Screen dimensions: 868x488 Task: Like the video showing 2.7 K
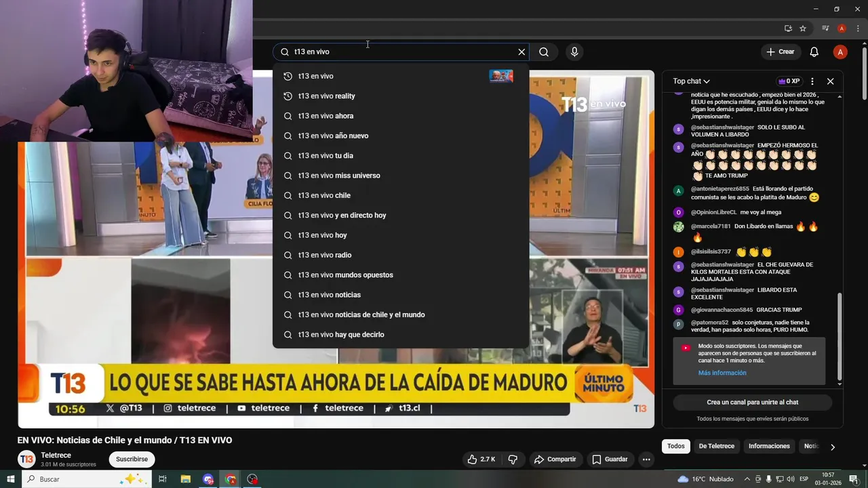pyautogui.click(x=481, y=460)
